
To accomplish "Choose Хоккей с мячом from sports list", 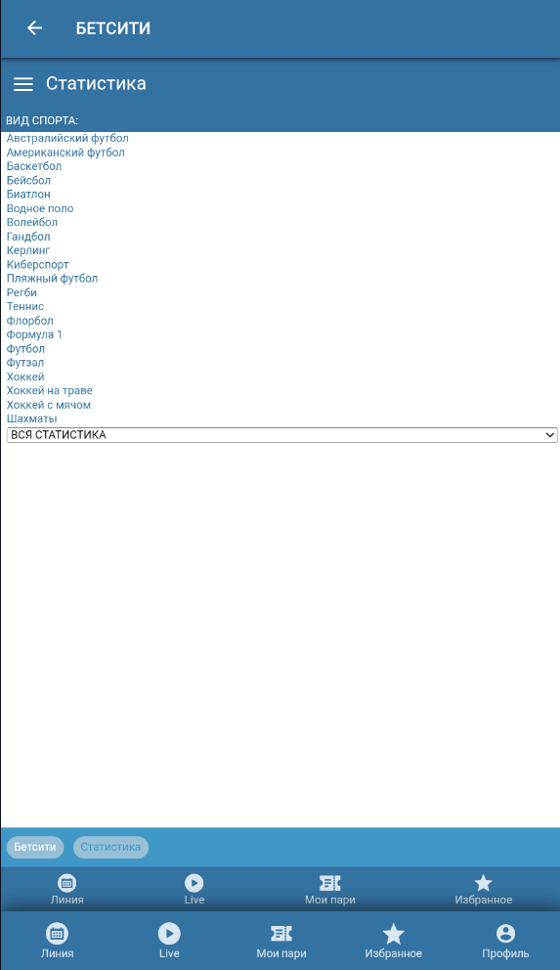I will [49, 405].
